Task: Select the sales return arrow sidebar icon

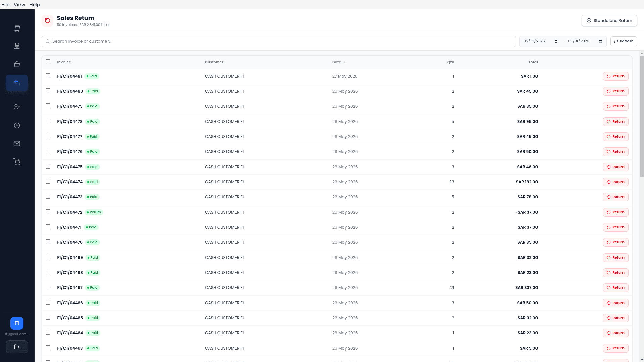Action: [x=17, y=83]
